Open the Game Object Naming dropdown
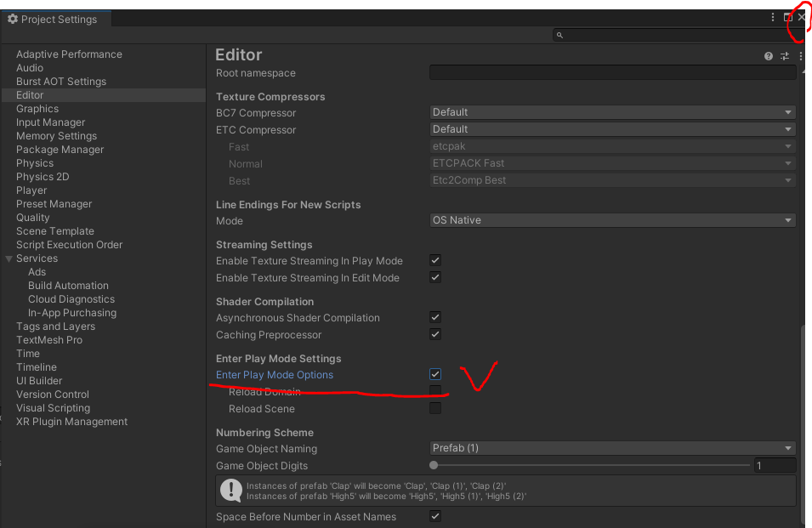 click(612, 448)
